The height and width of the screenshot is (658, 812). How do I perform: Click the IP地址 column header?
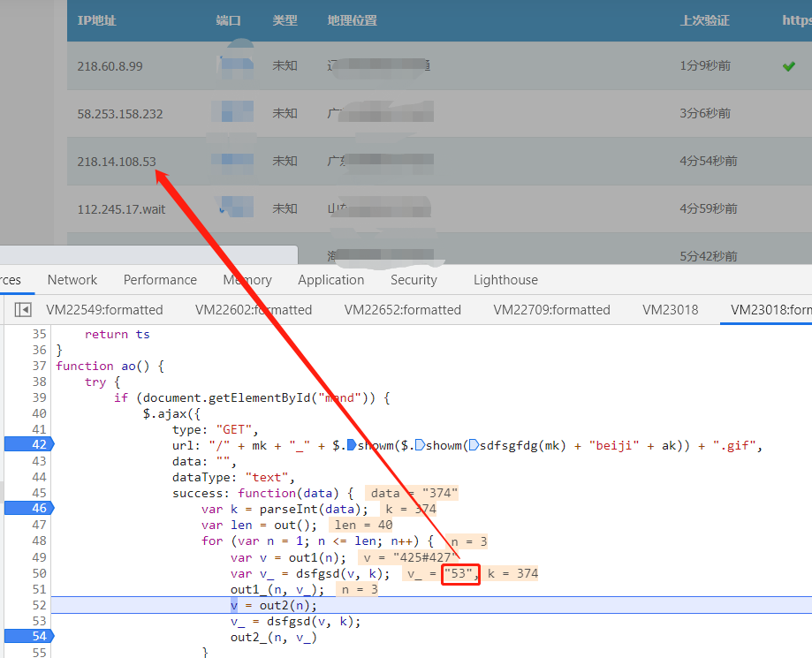point(97,20)
